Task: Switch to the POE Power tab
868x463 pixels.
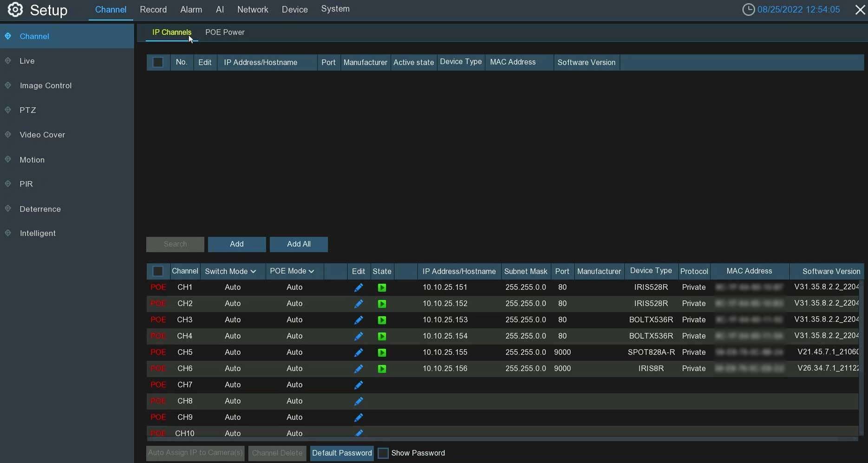Action: [225, 32]
